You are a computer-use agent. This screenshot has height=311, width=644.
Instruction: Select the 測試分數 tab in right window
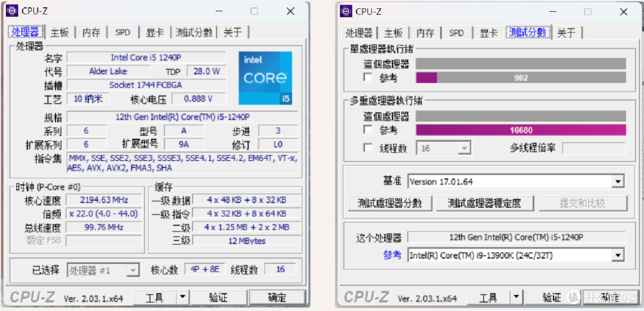coord(528,33)
